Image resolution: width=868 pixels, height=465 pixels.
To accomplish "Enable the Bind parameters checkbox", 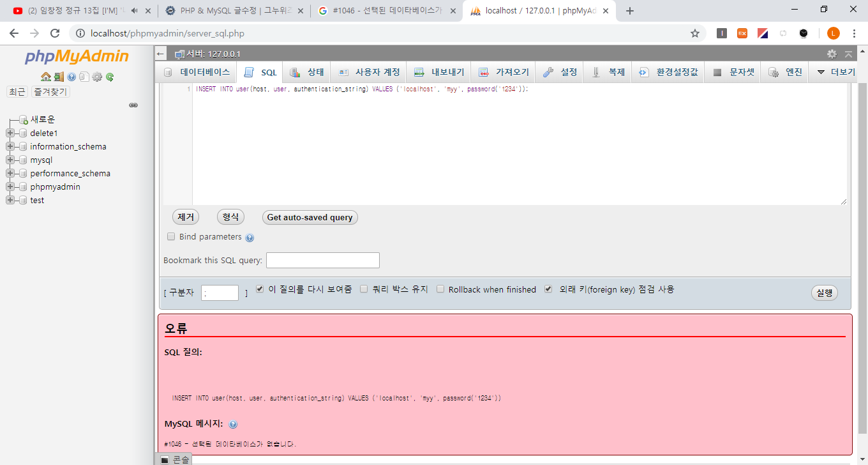I will click(x=171, y=236).
